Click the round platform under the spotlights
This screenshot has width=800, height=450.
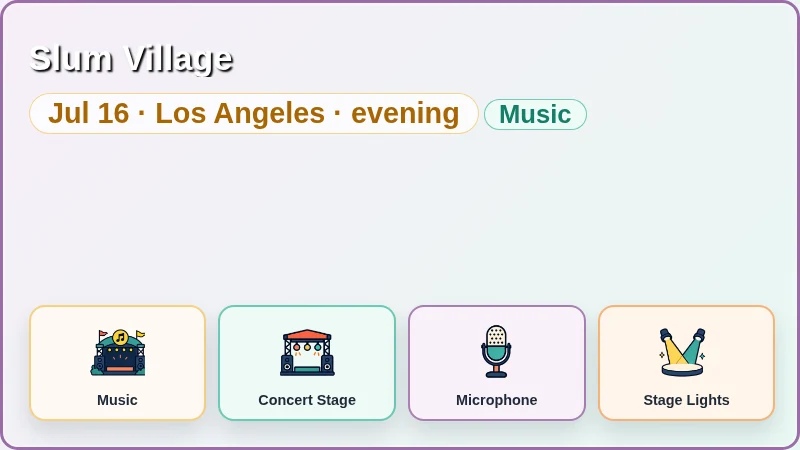coord(683,370)
